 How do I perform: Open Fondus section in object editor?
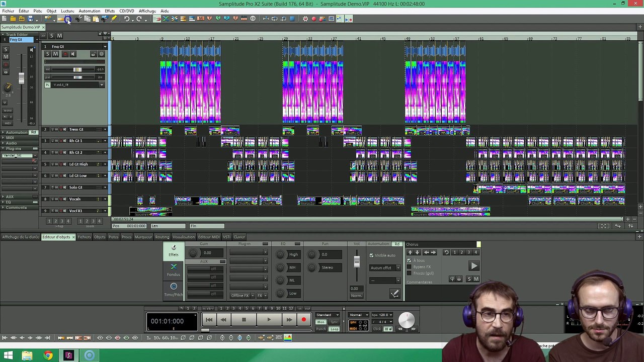pyautogui.click(x=174, y=270)
